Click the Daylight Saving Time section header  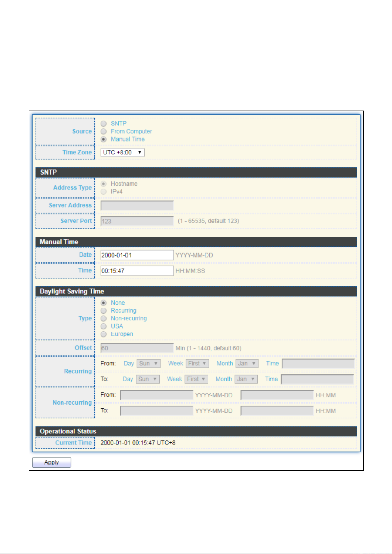(x=196, y=291)
